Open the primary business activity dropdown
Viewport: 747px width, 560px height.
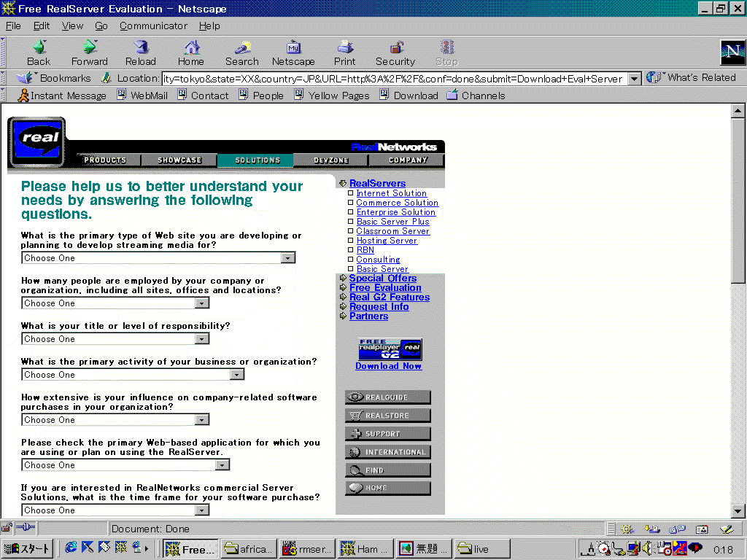133,374
